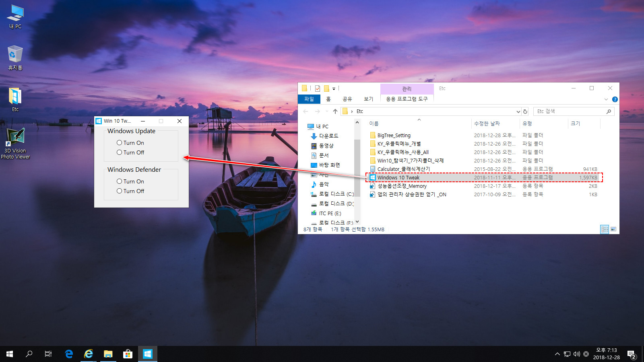
Task: Open the 파일 tab in Explorer
Action: (309, 99)
